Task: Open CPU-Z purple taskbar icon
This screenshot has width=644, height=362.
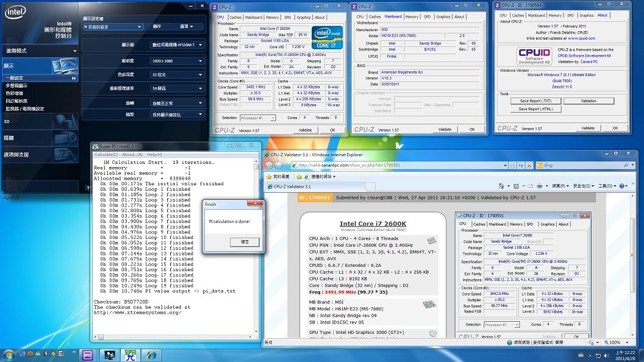Action: pos(87,355)
